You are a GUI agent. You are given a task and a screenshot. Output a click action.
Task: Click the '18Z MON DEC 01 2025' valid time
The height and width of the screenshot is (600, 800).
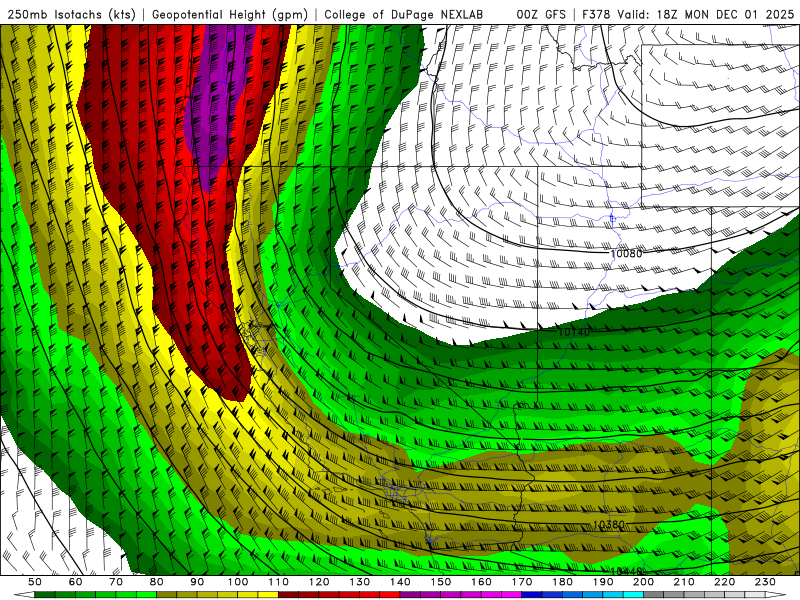[x=726, y=15]
